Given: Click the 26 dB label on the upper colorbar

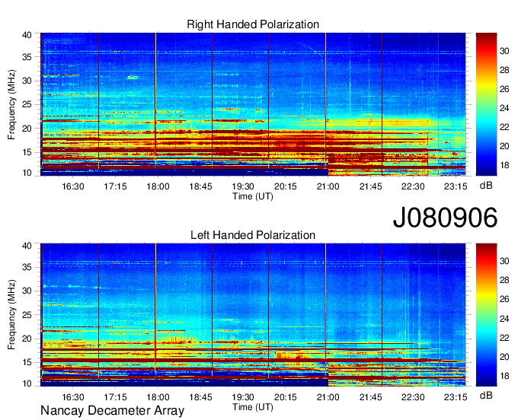Looking at the screenshot, I should click(504, 89).
